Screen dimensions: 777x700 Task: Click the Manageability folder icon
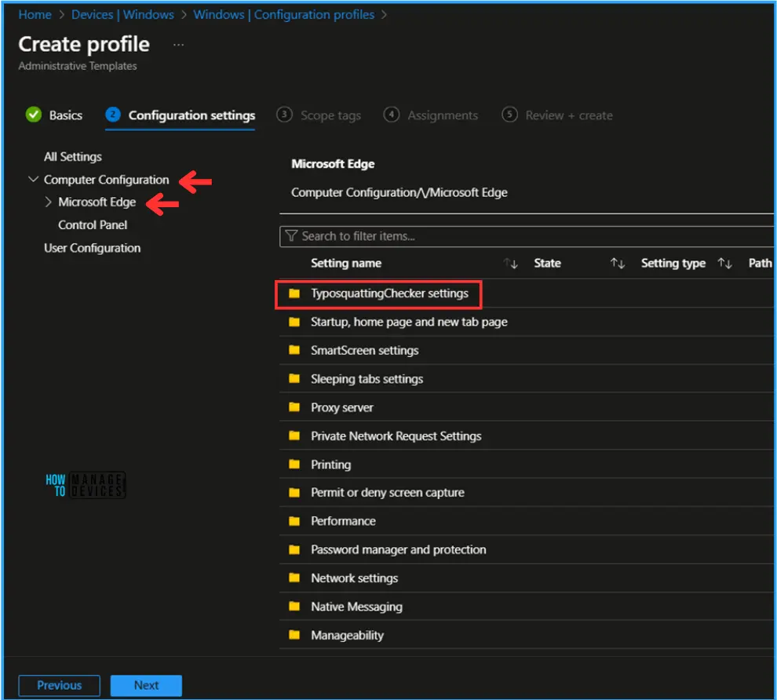point(294,635)
